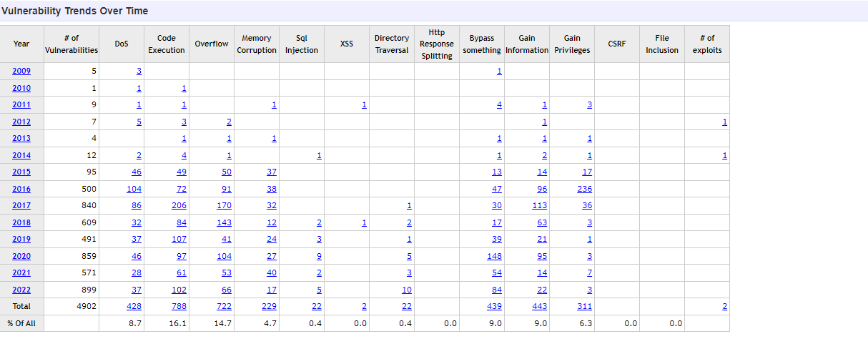Click 2012 exploits count 1

[725, 122]
